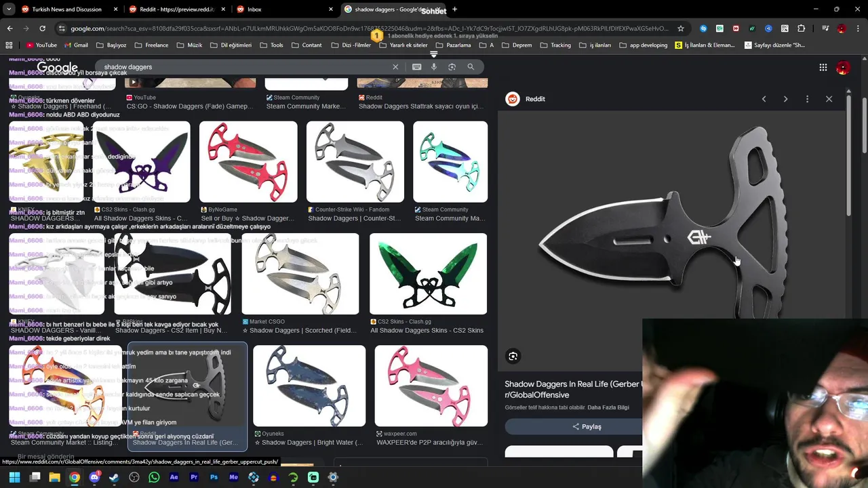
Task: Open Adobe Photoshop from the taskbar
Action: pos(214,477)
